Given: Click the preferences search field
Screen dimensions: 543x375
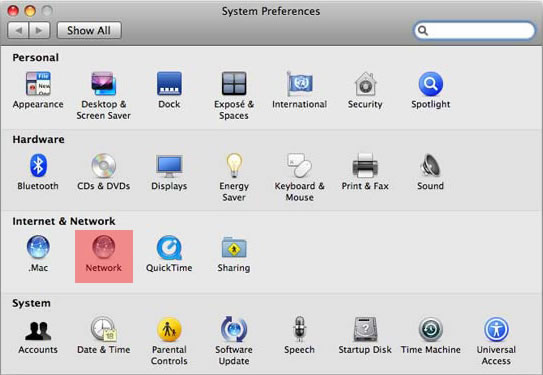Looking at the screenshot, I should [x=474, y=30].
